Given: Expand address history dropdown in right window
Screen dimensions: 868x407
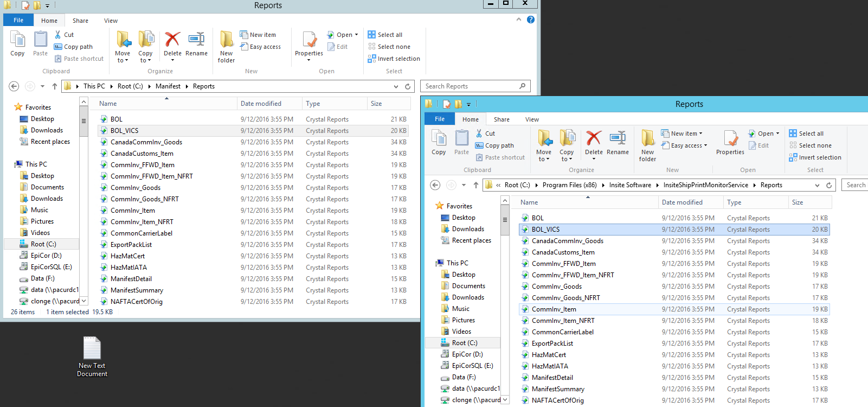Looking at the screenshot, I should 818,185.
